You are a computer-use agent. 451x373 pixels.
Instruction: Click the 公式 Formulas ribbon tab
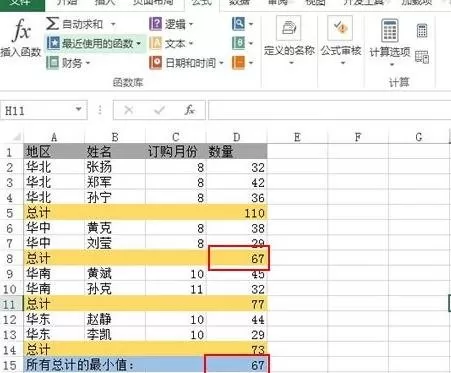[x=202, y=3]
